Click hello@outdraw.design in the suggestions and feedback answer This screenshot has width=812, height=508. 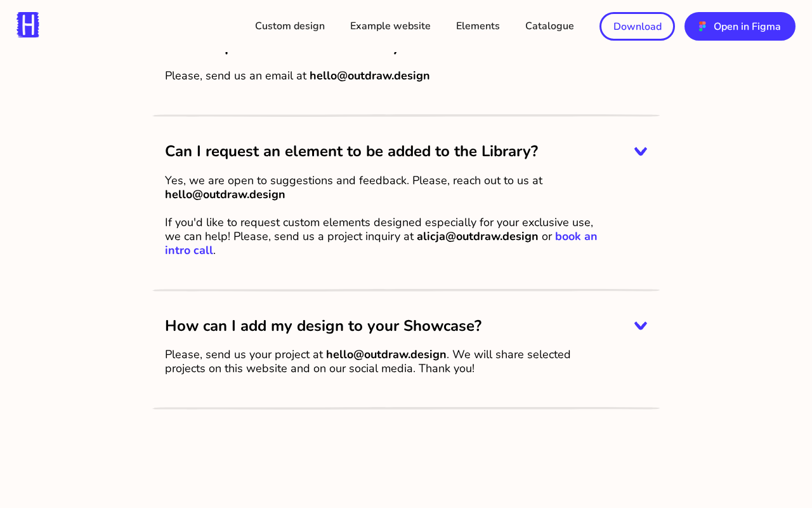[x=225, y=194]
